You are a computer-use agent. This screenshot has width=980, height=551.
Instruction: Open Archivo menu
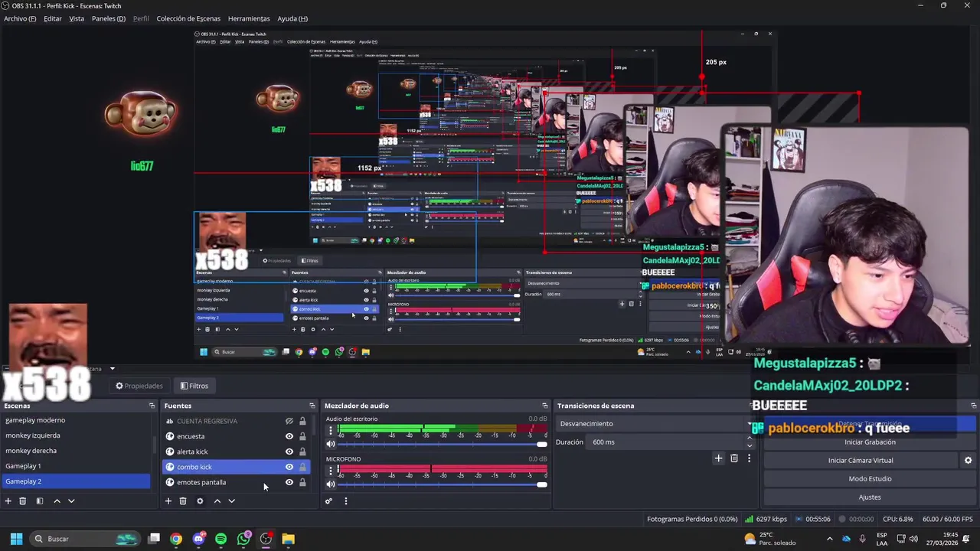20,18
